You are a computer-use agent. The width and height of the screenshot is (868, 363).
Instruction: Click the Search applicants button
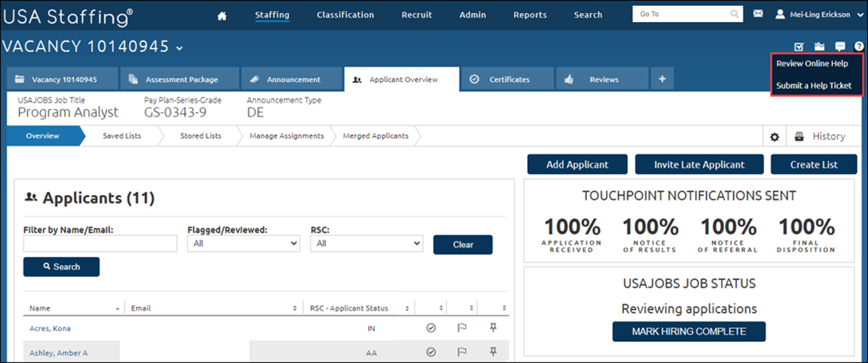click(61, 267)
